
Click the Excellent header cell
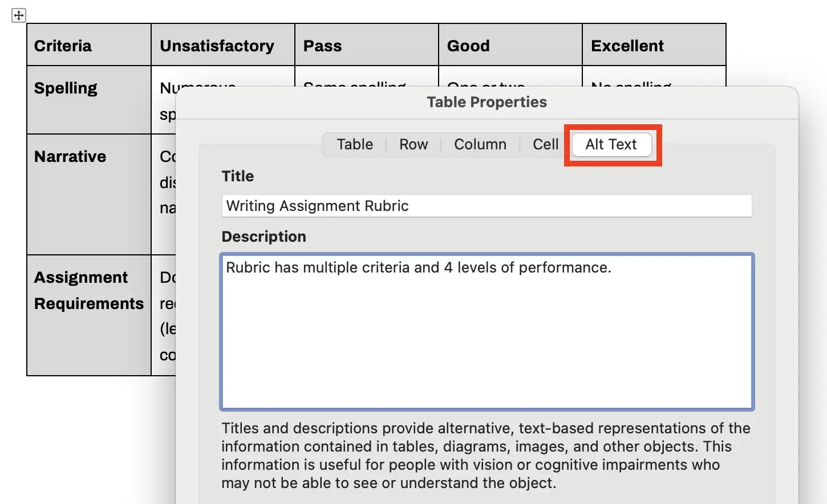click(654, 44)
